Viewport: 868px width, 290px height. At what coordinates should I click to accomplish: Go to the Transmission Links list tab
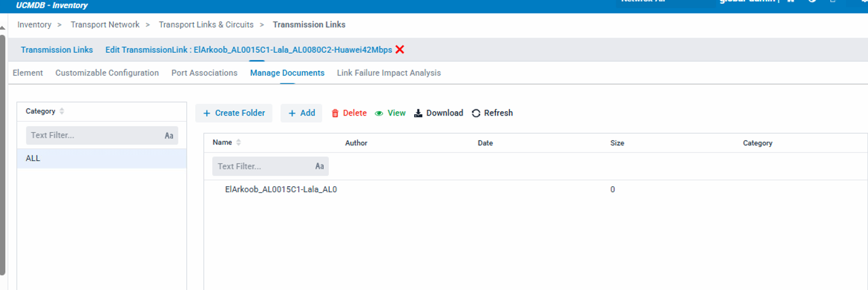pos(57,50)
